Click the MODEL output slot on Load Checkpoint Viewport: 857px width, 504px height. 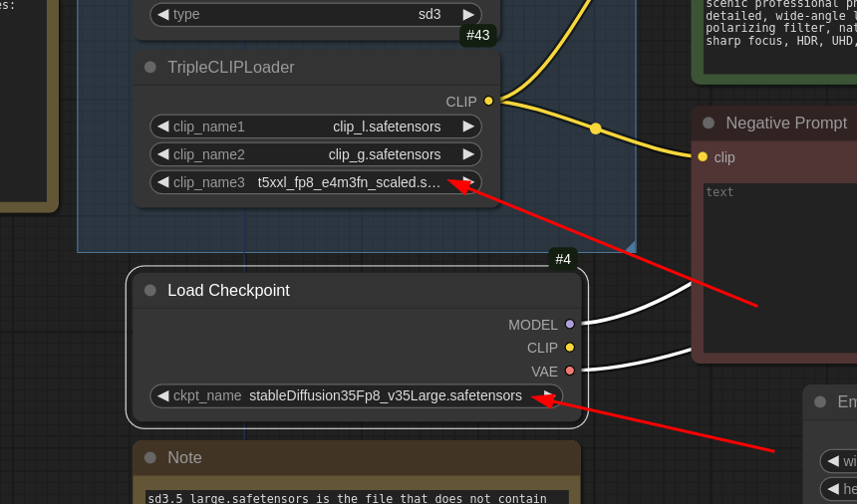pyautogui.click(x=570, y=324)
